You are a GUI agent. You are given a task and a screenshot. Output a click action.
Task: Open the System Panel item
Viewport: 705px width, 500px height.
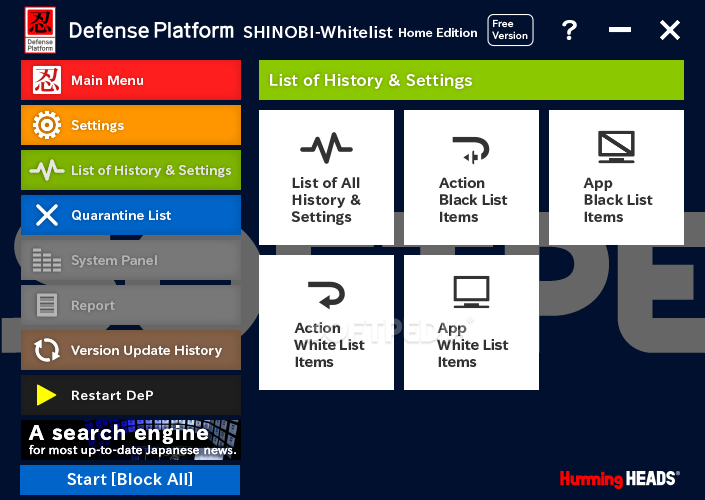point(131,260)
